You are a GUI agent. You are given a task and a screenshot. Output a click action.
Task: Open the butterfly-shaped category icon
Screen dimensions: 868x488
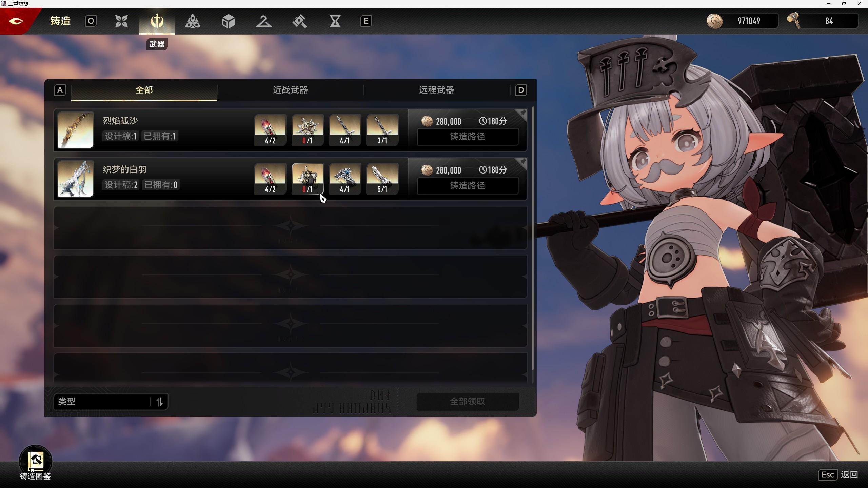point(121,21)
